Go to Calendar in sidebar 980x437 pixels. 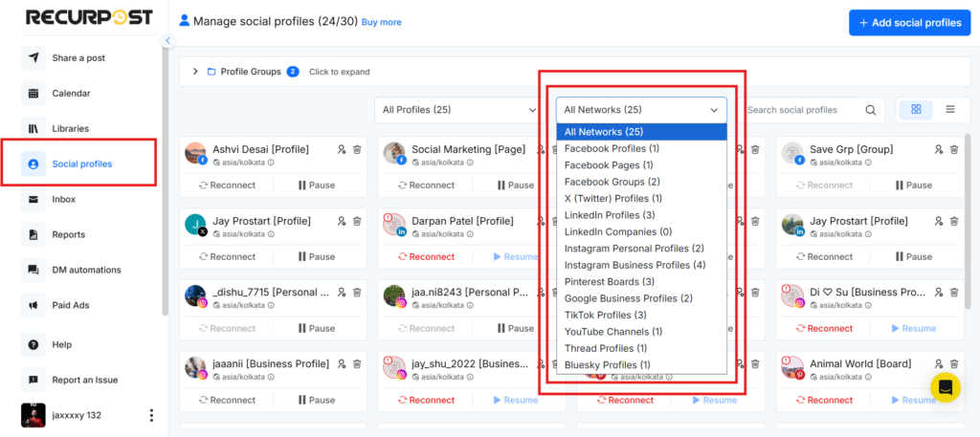click(71, 94)
